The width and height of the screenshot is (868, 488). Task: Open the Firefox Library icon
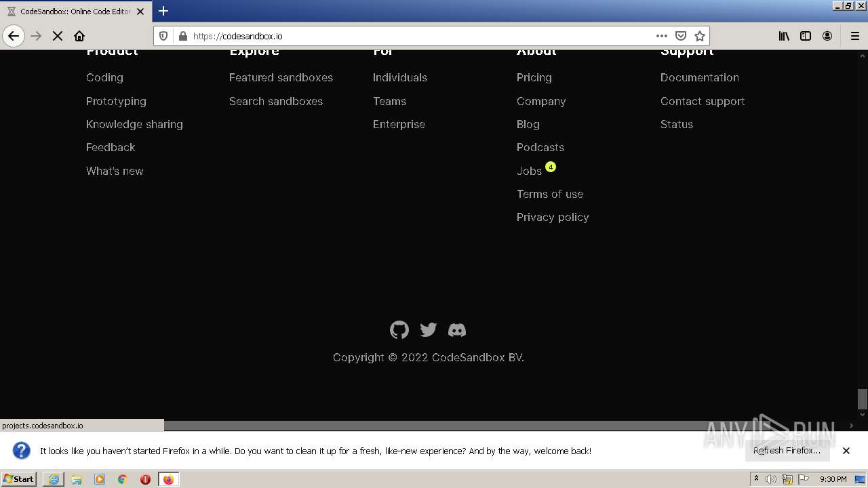pos(784,36)
